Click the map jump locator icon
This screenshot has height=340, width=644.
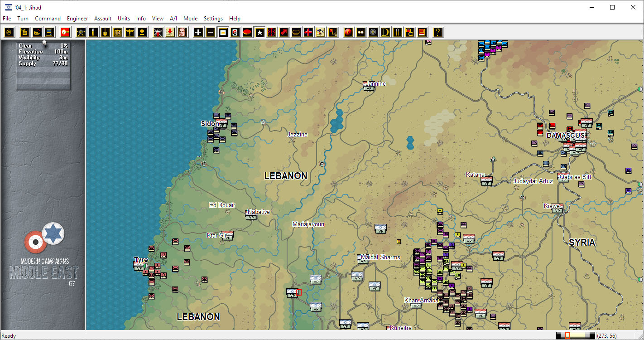click(x=321, y=32)
